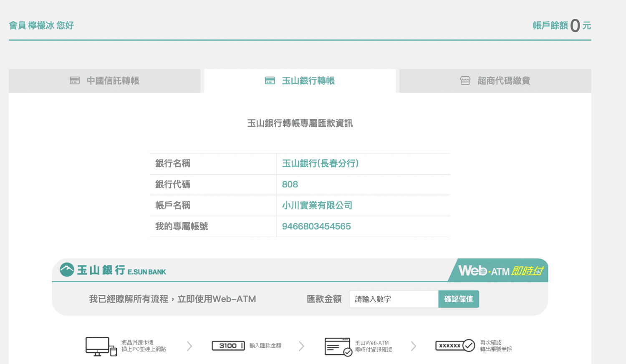Click the computer with card reader icon
The width and height of the screenshot is (626, 364).
click(101, 346)
